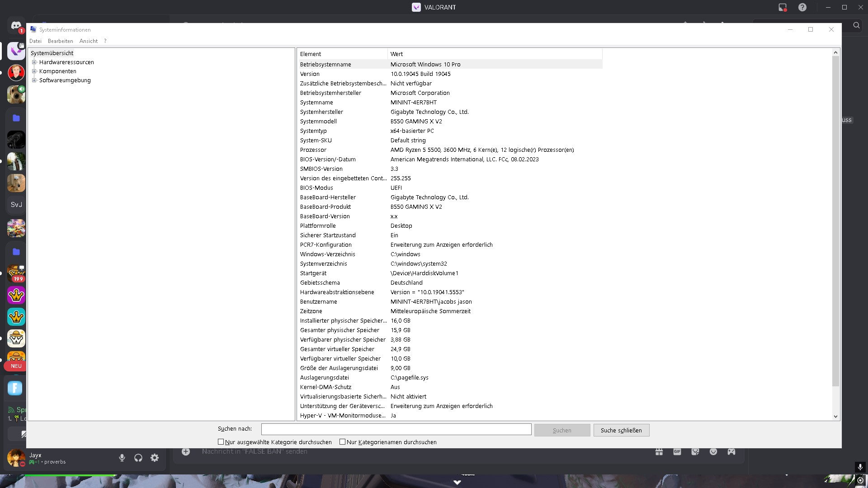Select the BIOS-Modus UEFI row

click(450, 188)
